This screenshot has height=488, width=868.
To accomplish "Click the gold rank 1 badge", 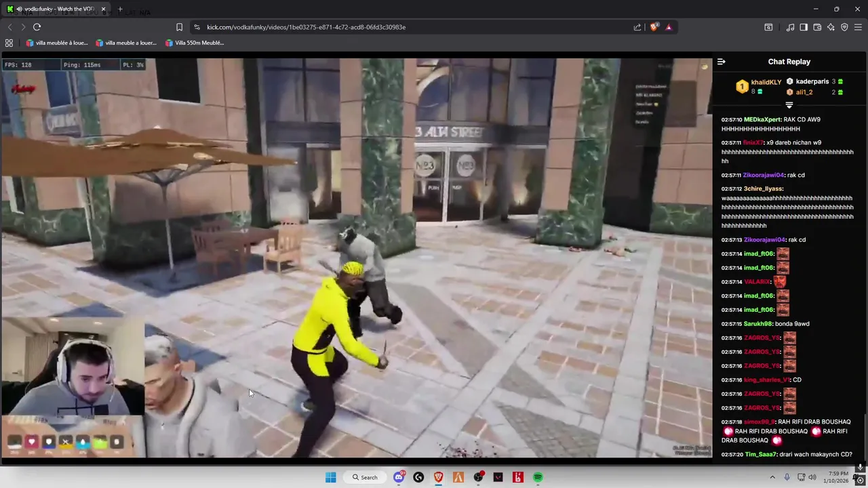I will [x=742, y=87].
